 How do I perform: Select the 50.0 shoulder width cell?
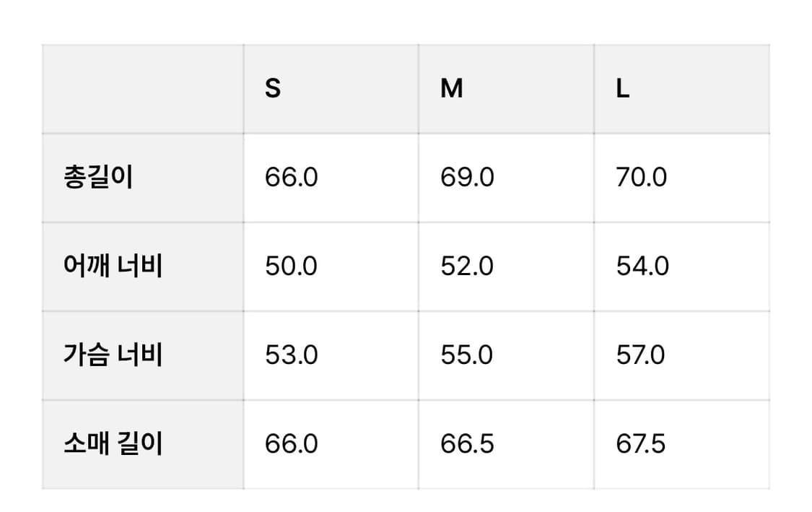tap(291, 266)
